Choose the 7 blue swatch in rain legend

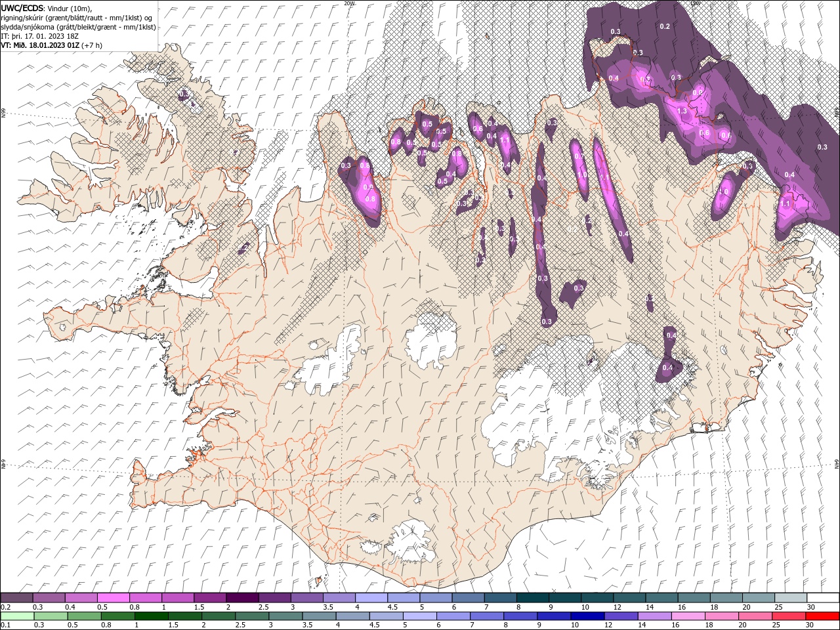coord(486,616)
